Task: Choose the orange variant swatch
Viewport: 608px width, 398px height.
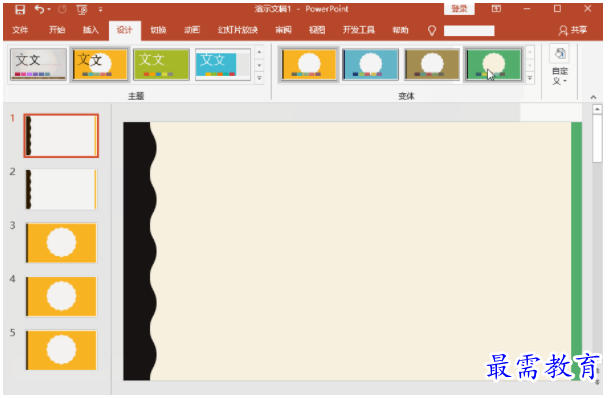Action: tap(309, 64)
